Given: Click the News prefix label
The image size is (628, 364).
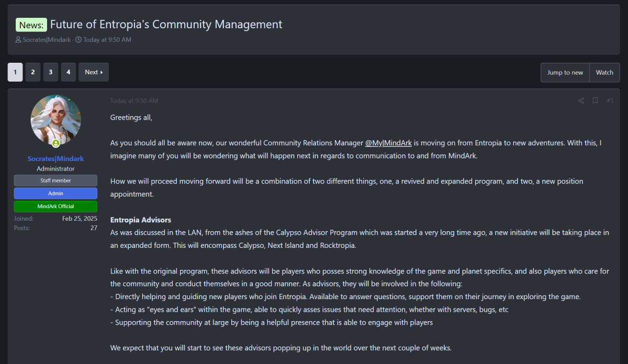Looking at the screenshot, I should pyautogui.click(x=31, y=25).
